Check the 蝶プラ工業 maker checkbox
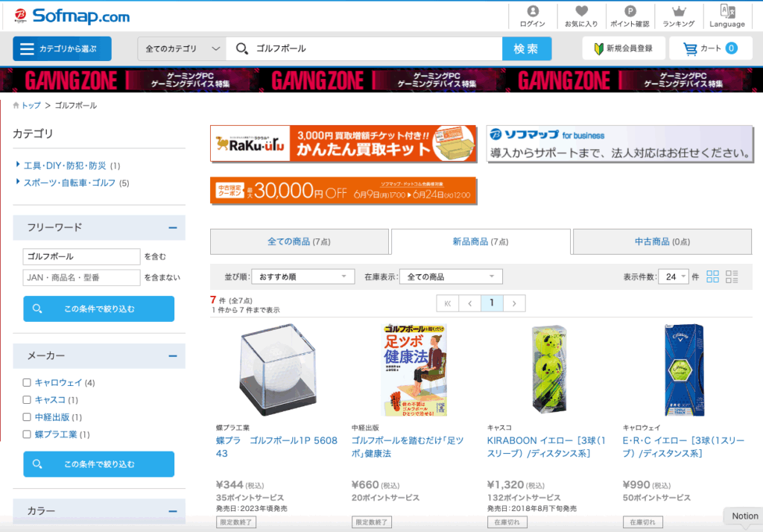This screenshot has height=532, width=763. [27, 434]
